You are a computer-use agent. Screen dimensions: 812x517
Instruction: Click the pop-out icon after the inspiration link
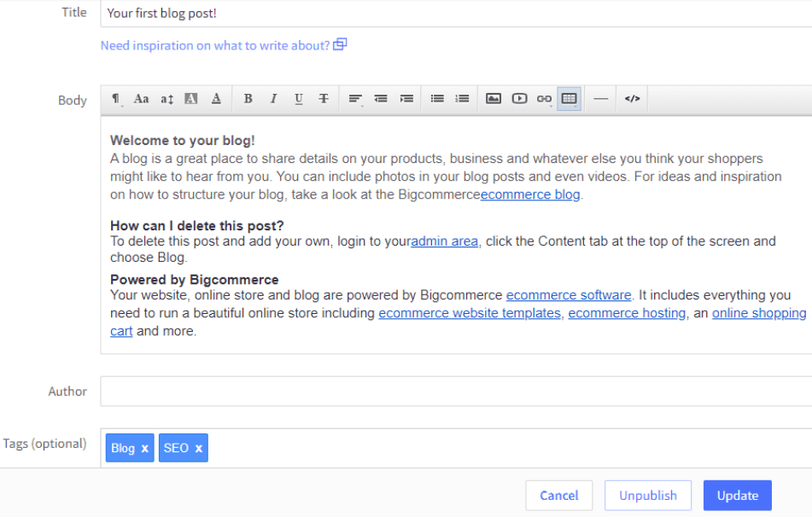coord(340,44)
